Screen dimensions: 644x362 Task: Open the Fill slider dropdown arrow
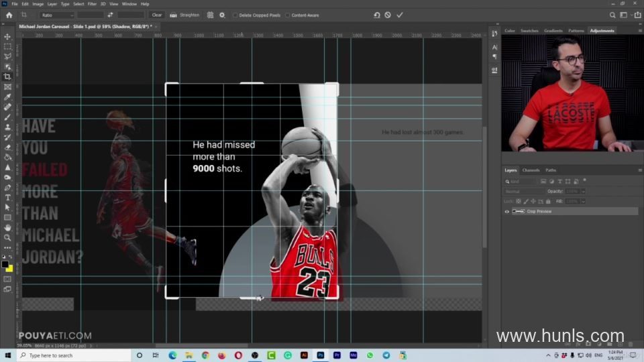583,202
